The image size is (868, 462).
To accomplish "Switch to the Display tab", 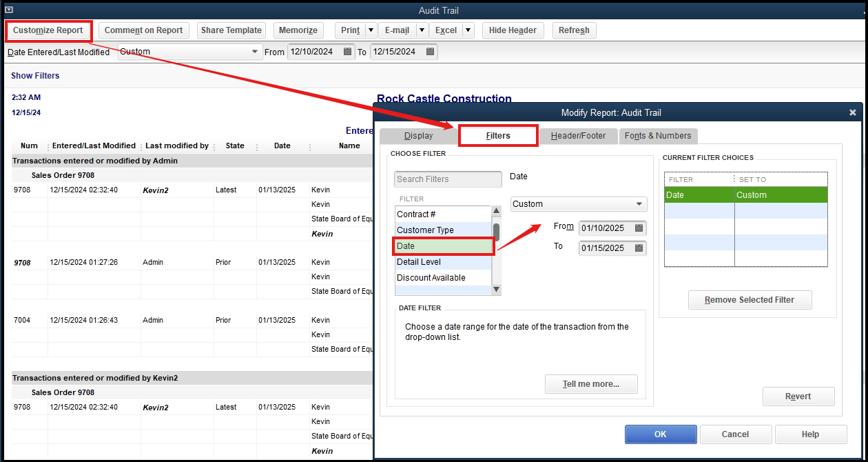I will [417, 136].
